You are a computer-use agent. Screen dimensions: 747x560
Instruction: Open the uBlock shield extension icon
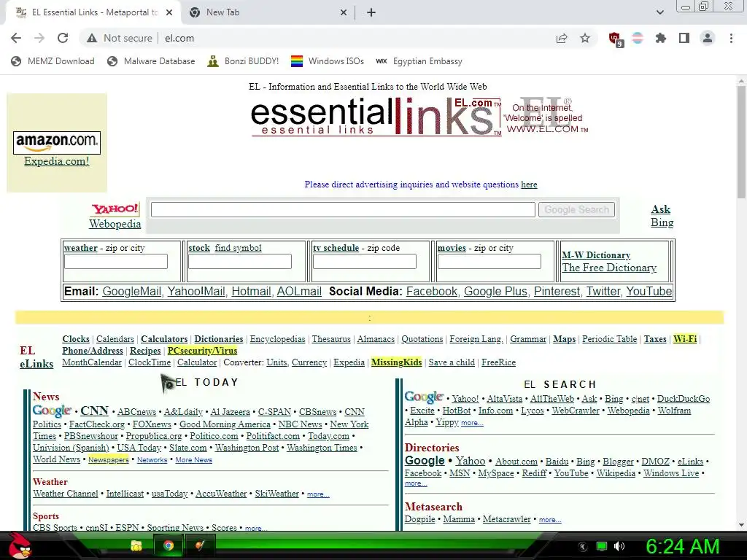pos(616,39)
